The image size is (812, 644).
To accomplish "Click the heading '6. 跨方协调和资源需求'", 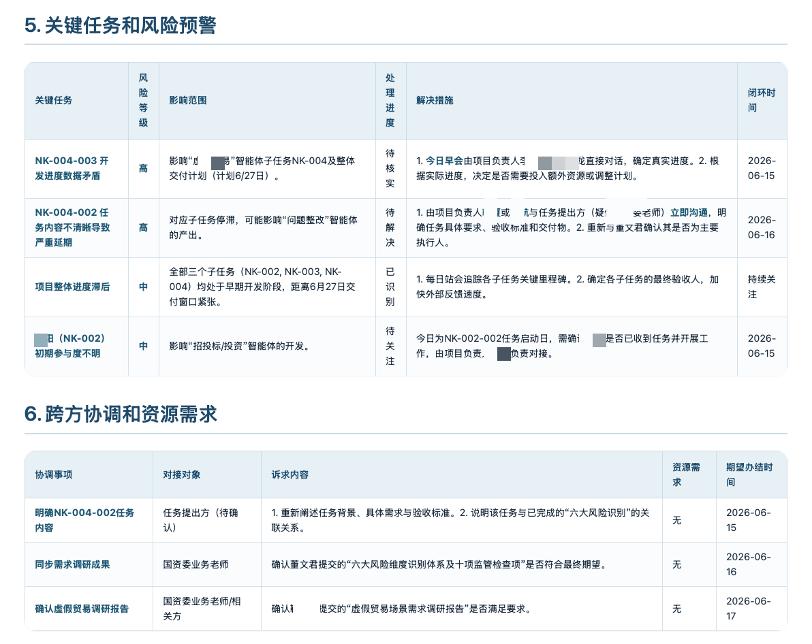I will (x=121, y=414).
